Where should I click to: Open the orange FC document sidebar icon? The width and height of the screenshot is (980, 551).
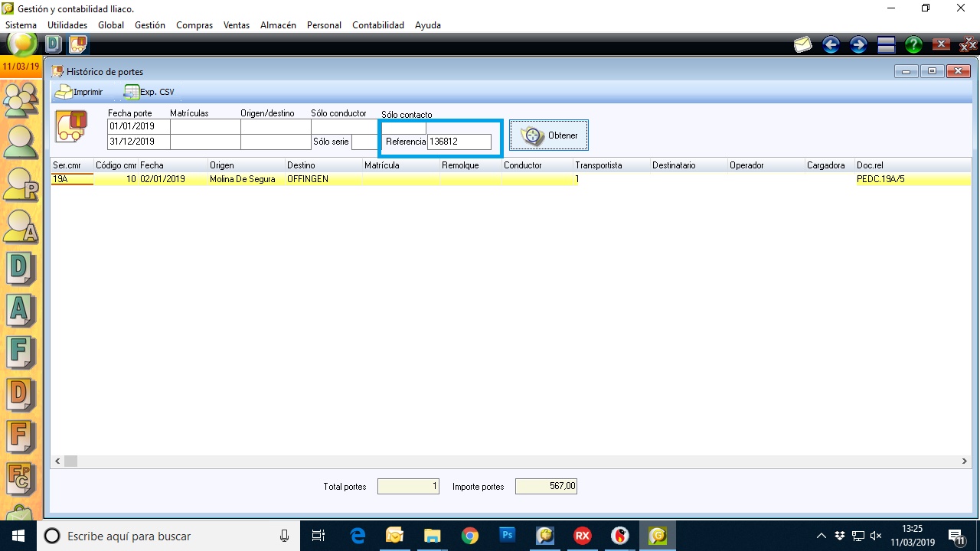(21, 480)
